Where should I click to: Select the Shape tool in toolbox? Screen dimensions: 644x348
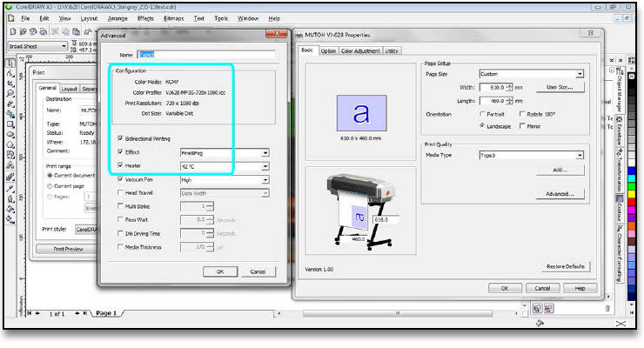coord(10,73)
